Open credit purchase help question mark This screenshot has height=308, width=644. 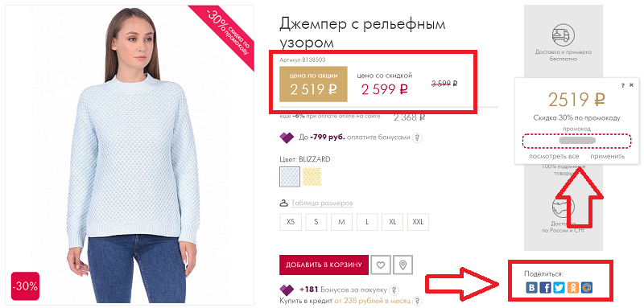(x=417, y=301)
